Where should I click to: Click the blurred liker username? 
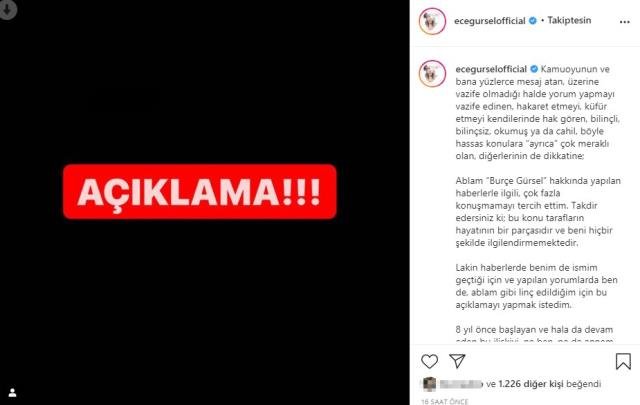(x=461, y=384)
